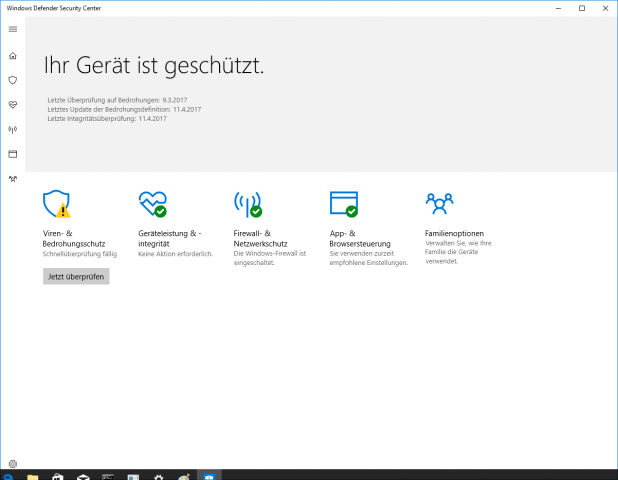
Task: Open settings gear in sidebar bottom
Action: (13, 464)
